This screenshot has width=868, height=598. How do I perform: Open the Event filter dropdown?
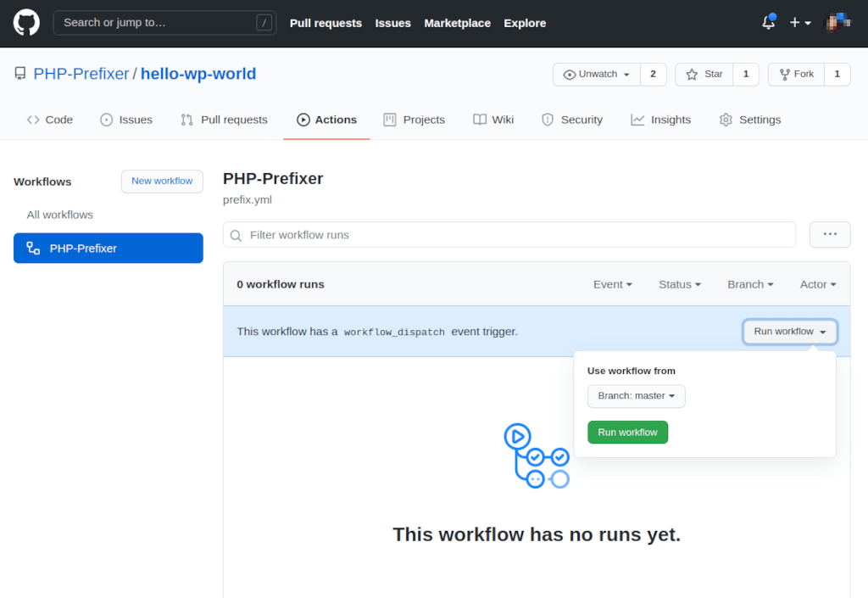tap(613, 284)
